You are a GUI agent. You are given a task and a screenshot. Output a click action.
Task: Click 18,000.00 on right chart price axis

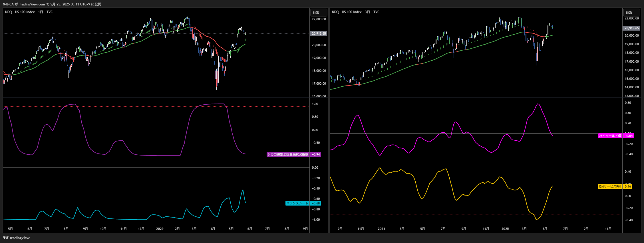coord(632,53)
